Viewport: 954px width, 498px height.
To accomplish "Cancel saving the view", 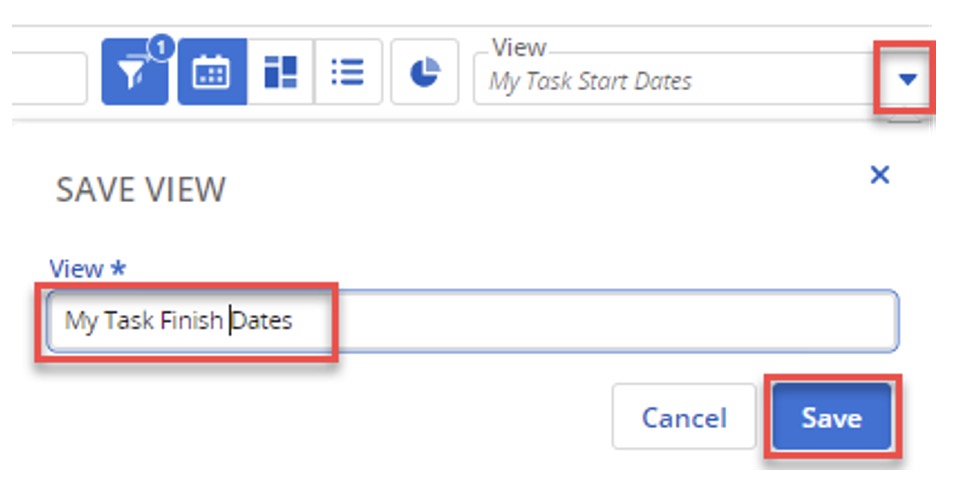I will 684,417.
